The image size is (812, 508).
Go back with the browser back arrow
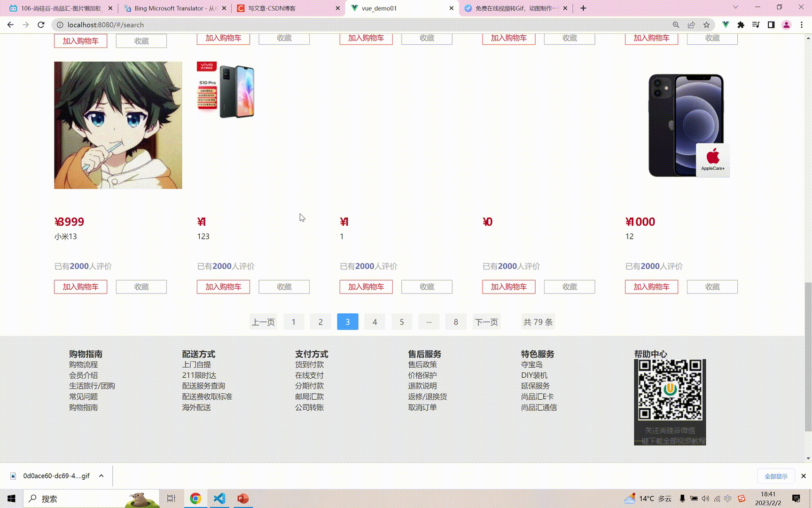coord(10,25)
